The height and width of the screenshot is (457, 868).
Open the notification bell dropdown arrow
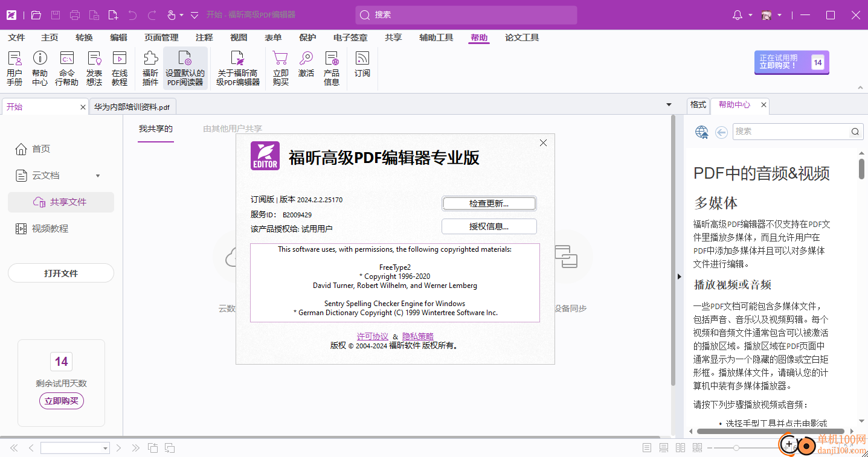point(750,15)
